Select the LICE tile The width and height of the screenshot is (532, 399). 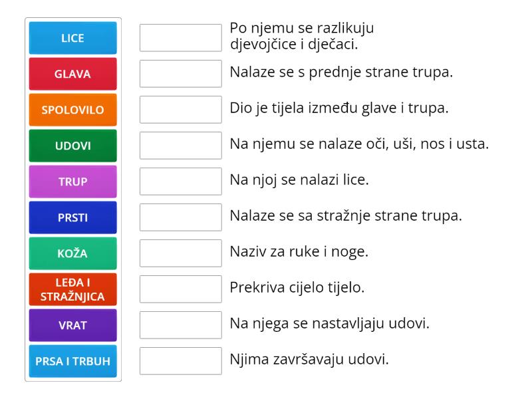click(x=72, y=38)
